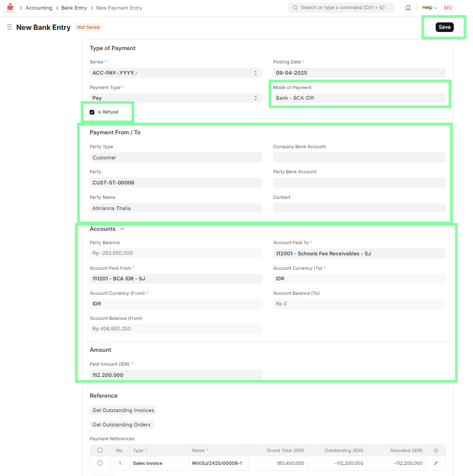Viewport: 473px width, 476px height.
Task: Edit the Sales Invoice row with pencil icon
Action: coord(436,463)
